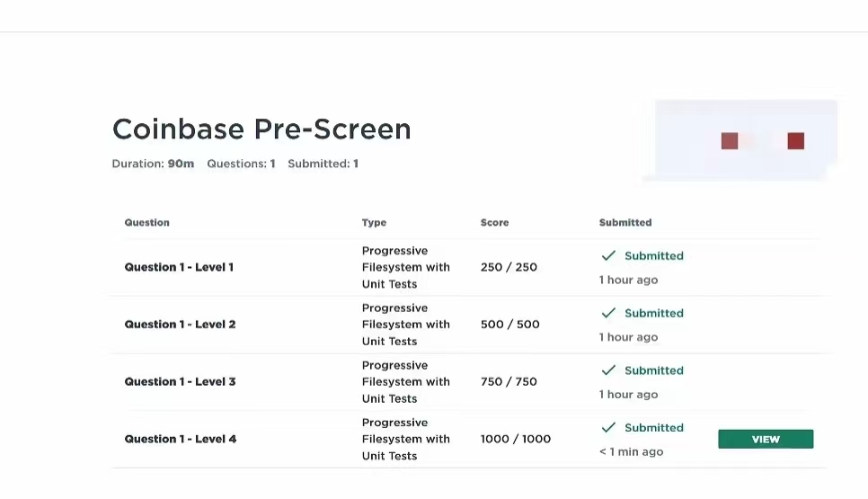Click the Submitted status text for Level 2
868x499 pixels.
pos(654,313)
